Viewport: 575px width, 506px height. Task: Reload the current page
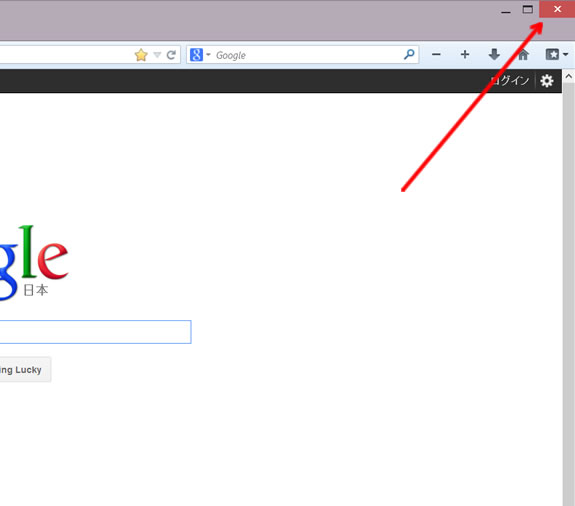pyautogui.click(x=171, y=55)
